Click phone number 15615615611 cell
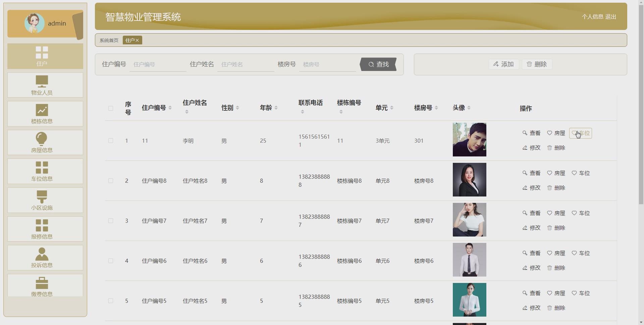Screen dimensions: 644x325 [314, 141]
